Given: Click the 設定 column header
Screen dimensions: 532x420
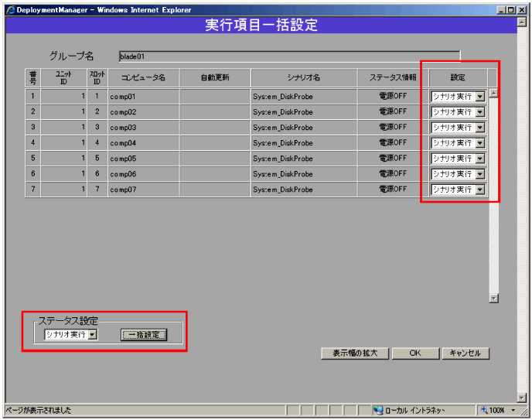Looking at the screenshot, I should click(458, 77).
